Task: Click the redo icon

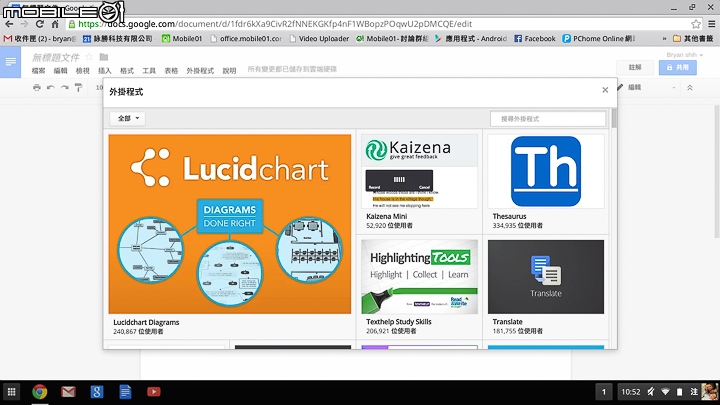Action: (65, 87)
